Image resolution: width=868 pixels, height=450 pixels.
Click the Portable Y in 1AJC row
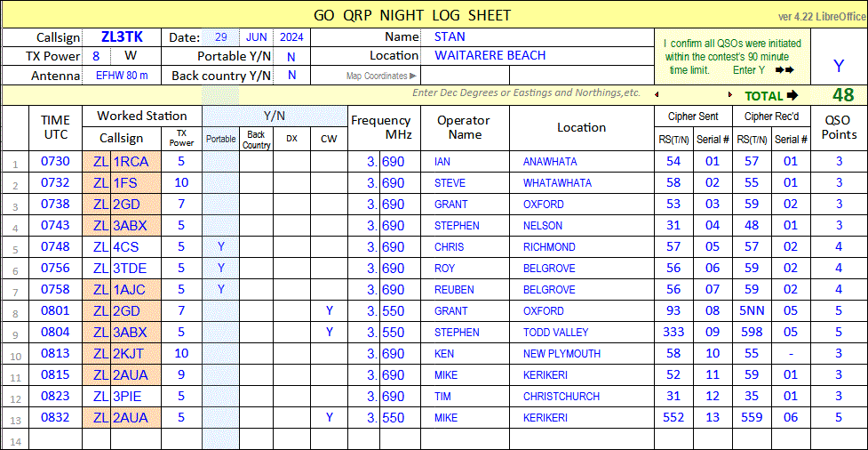[221, 289]
